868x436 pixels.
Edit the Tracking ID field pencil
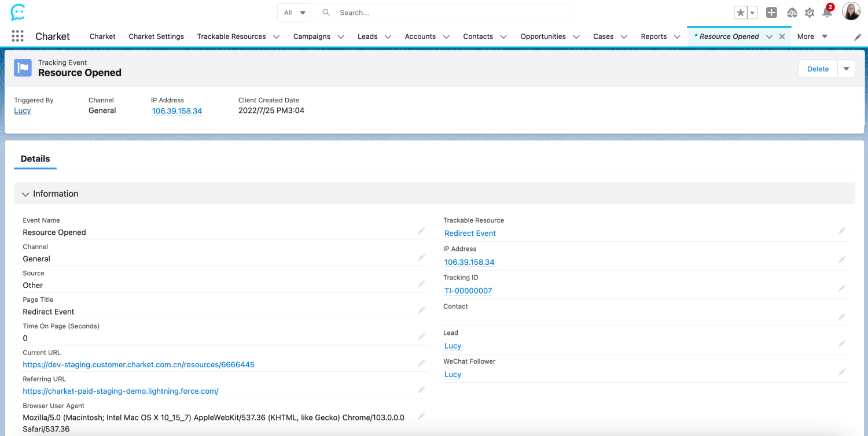pyautogui.click(x=842, y=288)
